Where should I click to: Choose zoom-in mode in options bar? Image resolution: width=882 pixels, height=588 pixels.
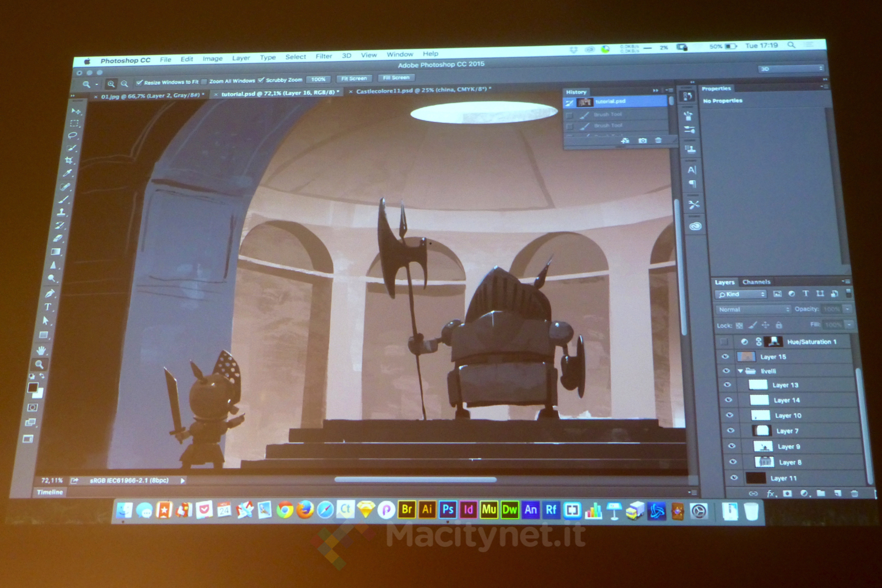[111, 84]
